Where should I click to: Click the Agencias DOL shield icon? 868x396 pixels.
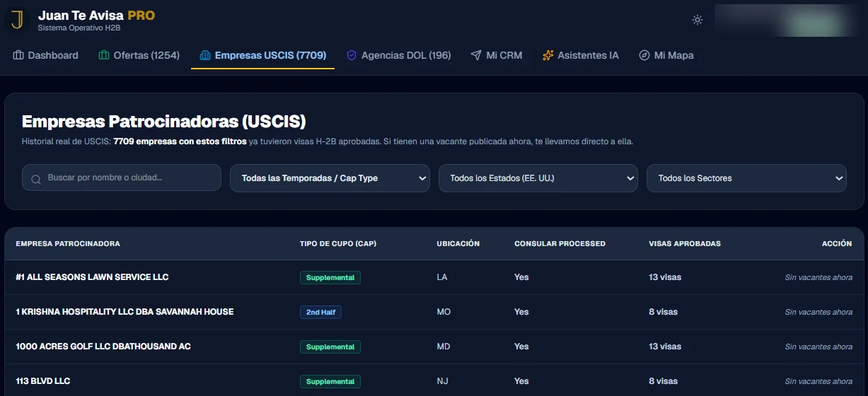pos(352,55)
